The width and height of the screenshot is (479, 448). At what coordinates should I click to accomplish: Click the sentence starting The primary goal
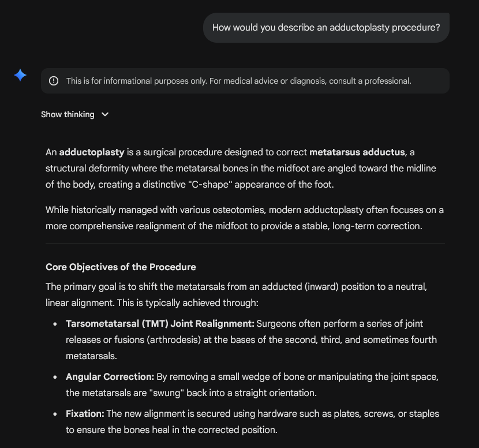point(236,295)
